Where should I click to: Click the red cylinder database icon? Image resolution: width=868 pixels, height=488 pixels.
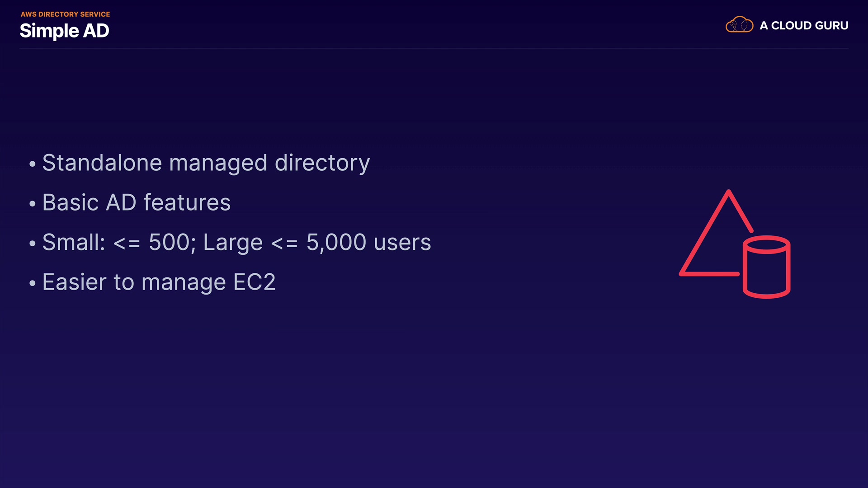tap(767, 267)
